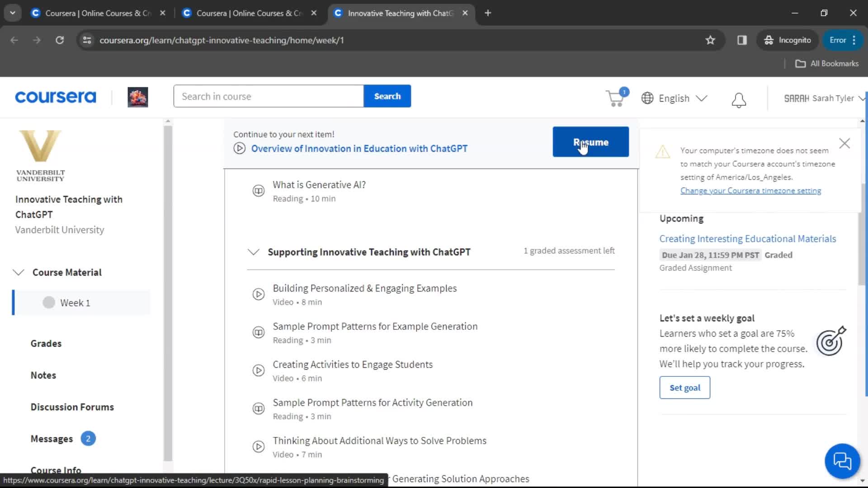The height and width of the screenshot is (488, 868).
Task: Close the Innovative Teaching with ChatGPT tab
Action: (465, 13)
